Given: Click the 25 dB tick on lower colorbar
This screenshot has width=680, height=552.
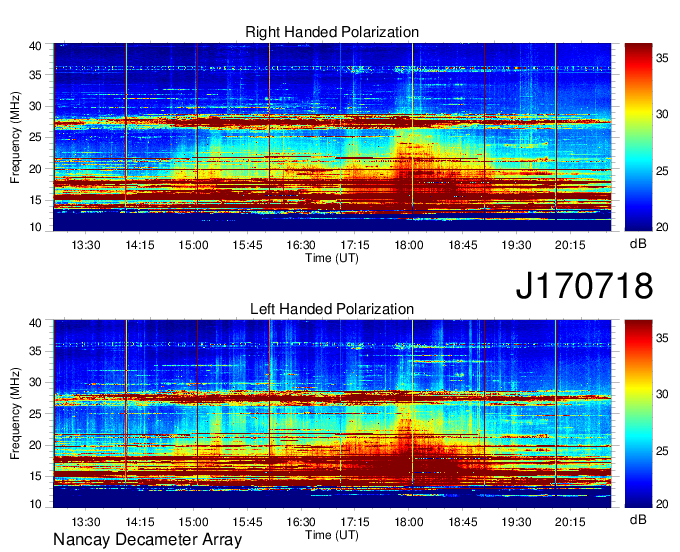Looking at the screenshot, I should [662, 451].
